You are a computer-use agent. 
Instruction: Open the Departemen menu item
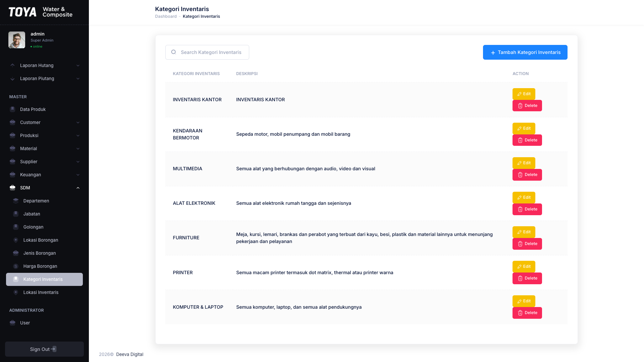(44, 201)
